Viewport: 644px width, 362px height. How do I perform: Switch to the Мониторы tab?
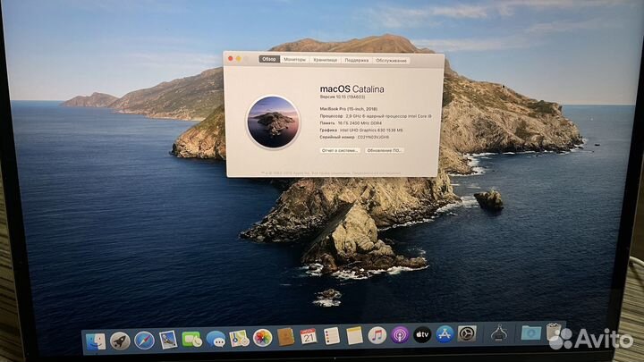coord(294,60)
